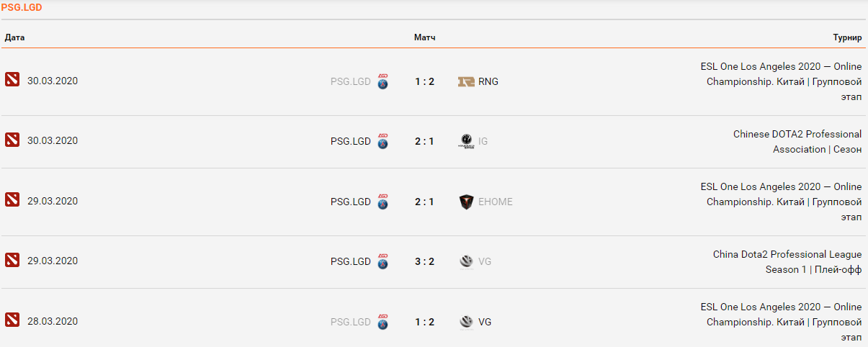Image resolution: width=868 pixels, height=347 pixels.
Task: Click PSG.LGD logo in the IG match row
Action: click(383, 141)
